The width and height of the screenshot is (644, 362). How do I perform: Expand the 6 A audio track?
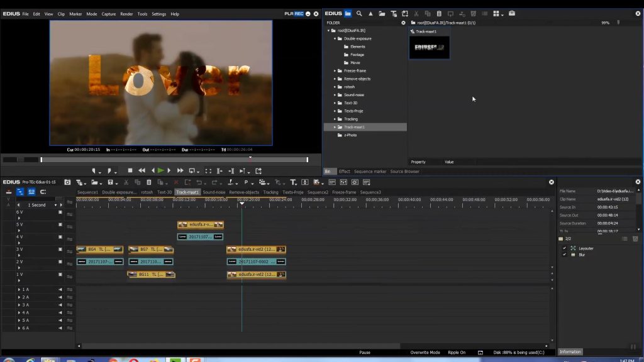pos(19,328)
